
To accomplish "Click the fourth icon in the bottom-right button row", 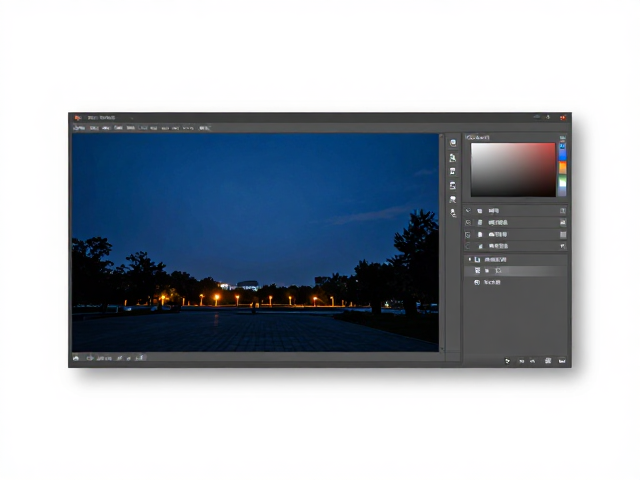I will click(548, 361).
